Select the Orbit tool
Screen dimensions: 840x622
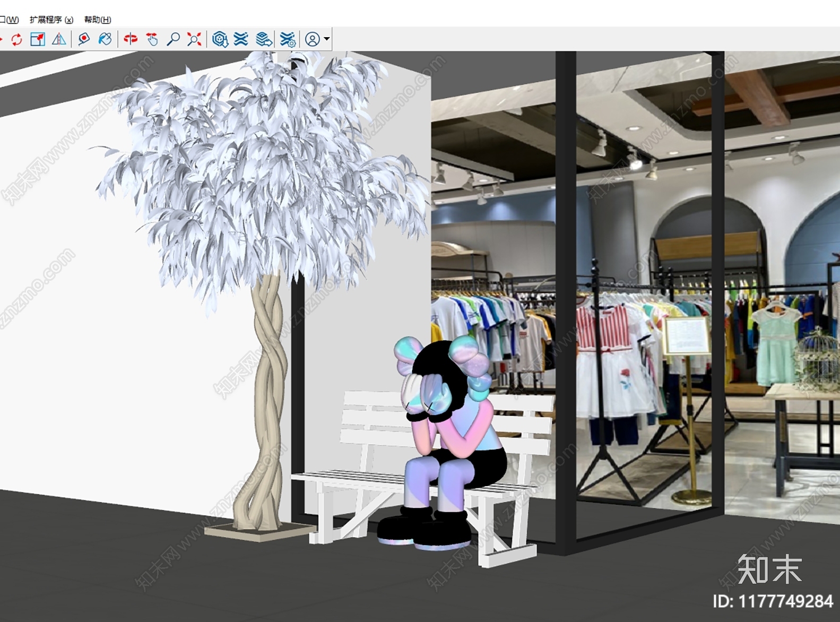coord(131,39)
